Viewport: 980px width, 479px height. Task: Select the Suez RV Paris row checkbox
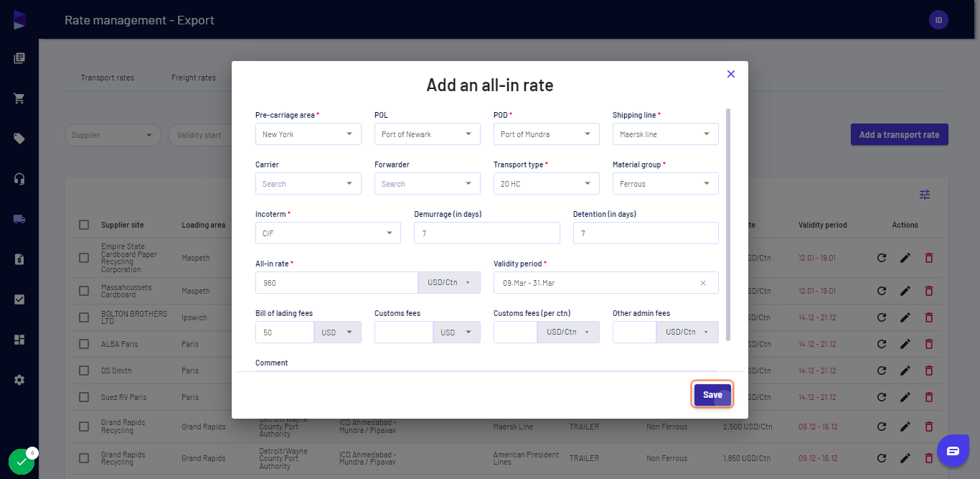(x=84, y=397)
